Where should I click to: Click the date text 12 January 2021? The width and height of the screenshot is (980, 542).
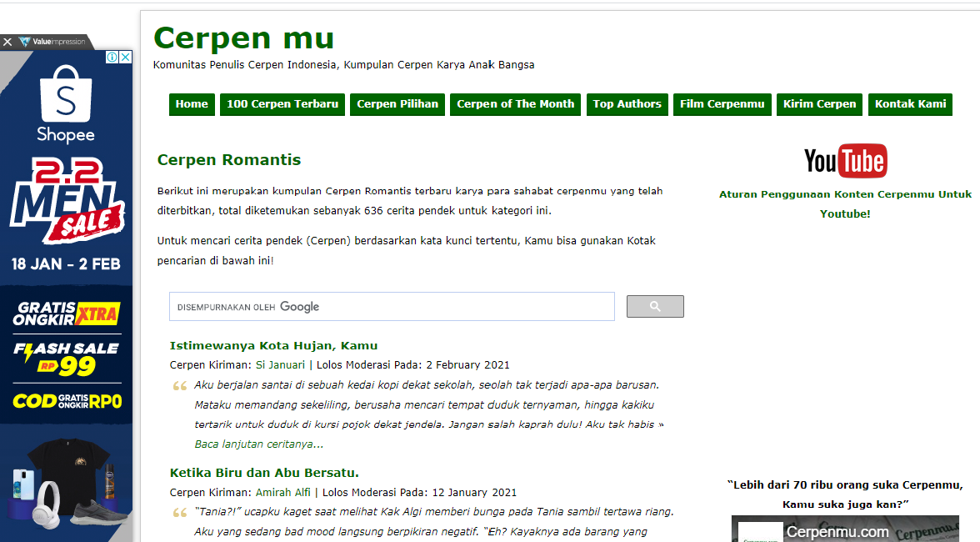click(x=474, y=493)
